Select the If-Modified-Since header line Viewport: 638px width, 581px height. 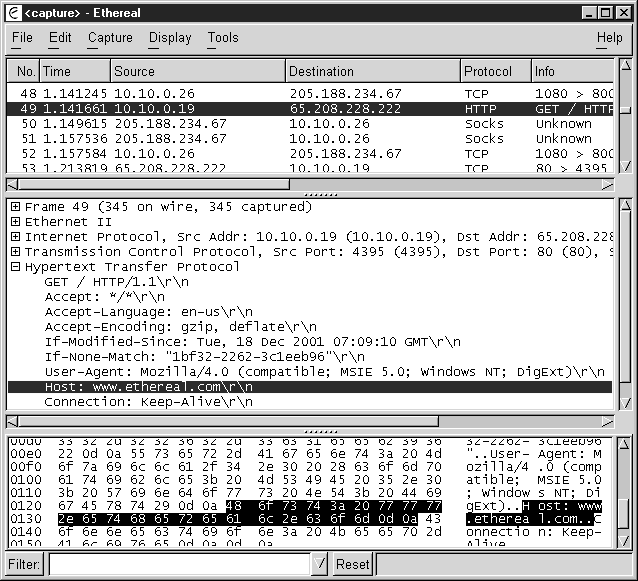[x=252, y=342]
